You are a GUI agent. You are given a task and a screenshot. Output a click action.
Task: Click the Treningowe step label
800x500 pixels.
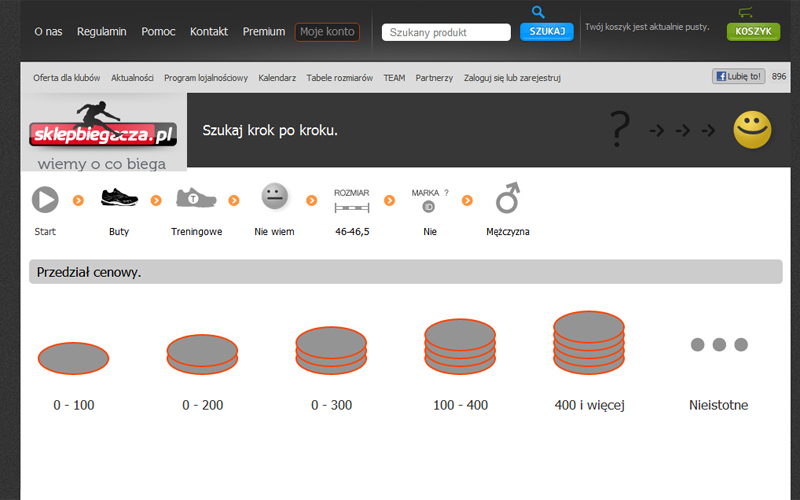point(196,232)
